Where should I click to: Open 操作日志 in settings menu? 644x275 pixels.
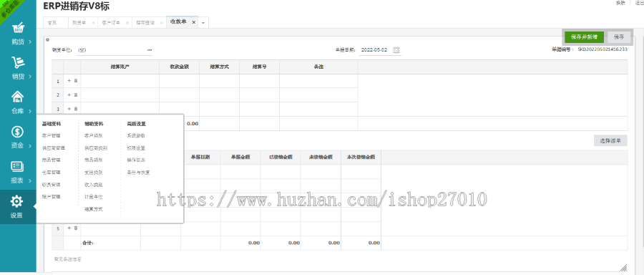point(136,160)
